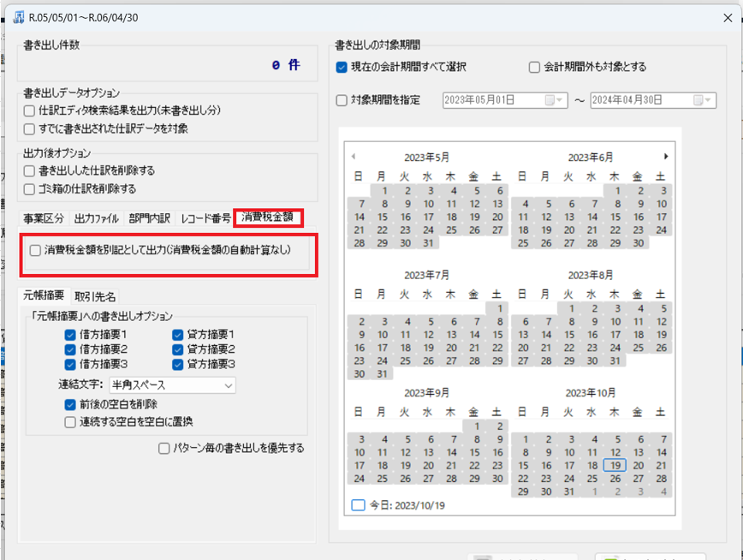Open the 部門内訳 tab
743x560 pixels.
click(x=149, y=218)
